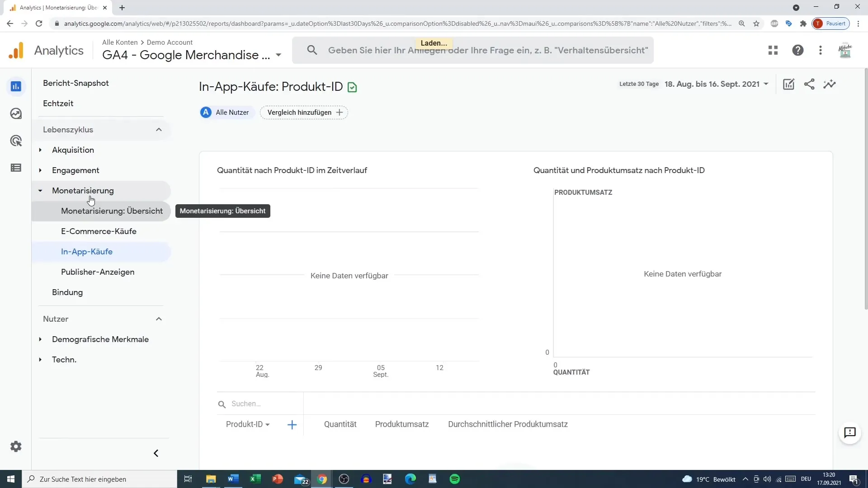Screen dimensions: 868x488
Task: Open the Reports icon in left rail
Action: (16, 86)
